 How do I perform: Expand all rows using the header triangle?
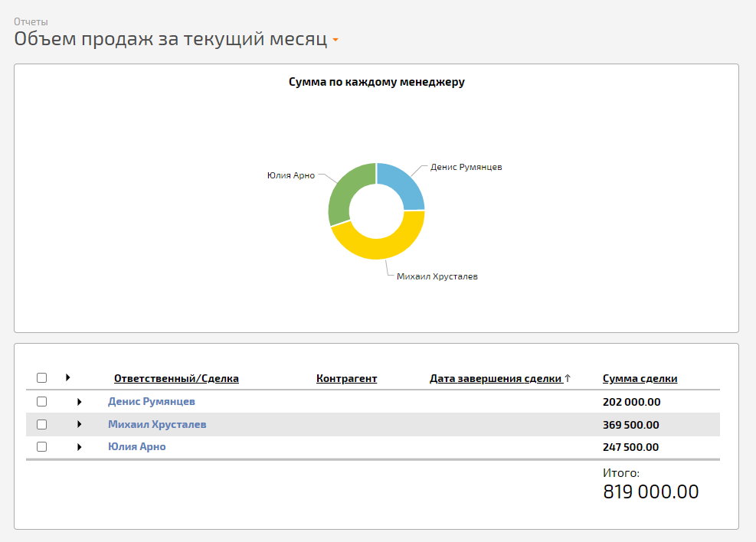[x=68, y=377]
